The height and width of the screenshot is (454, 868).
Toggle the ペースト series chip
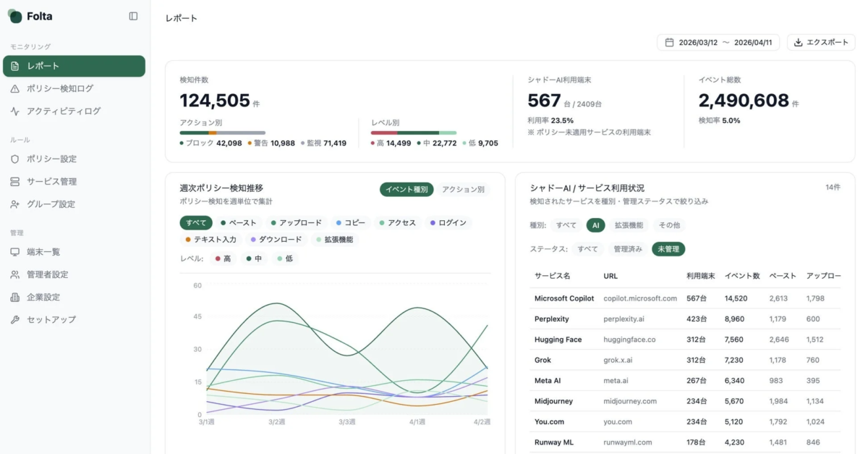(238, 222)
